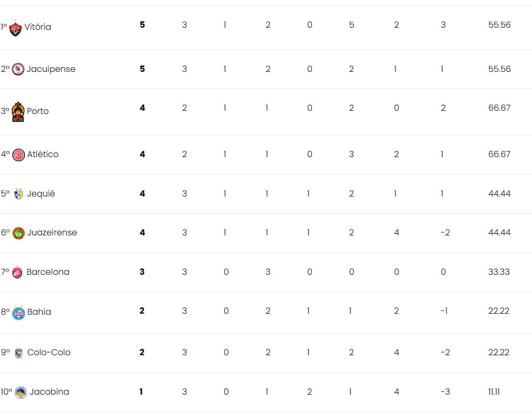Viewport: 532px width, 417px height.
Task: Click Bahia's bold points value 2
Action: point(142,311)
